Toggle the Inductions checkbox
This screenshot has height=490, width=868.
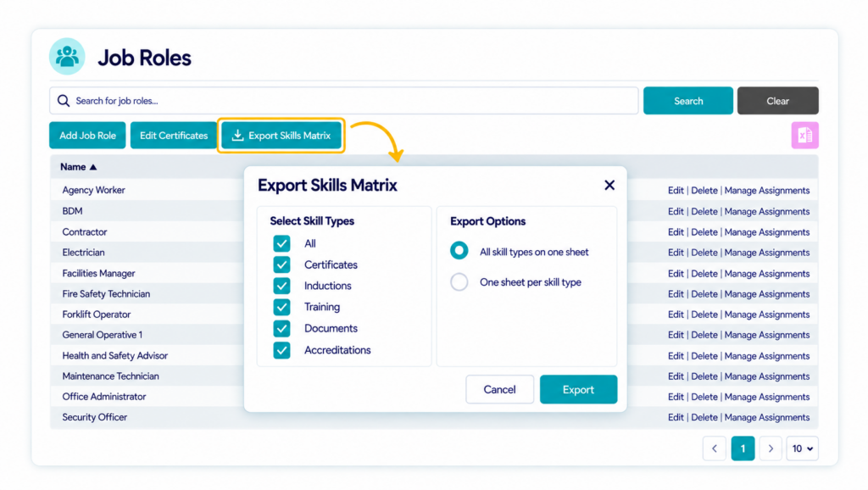pyautogui.click(x=281, y=286)
